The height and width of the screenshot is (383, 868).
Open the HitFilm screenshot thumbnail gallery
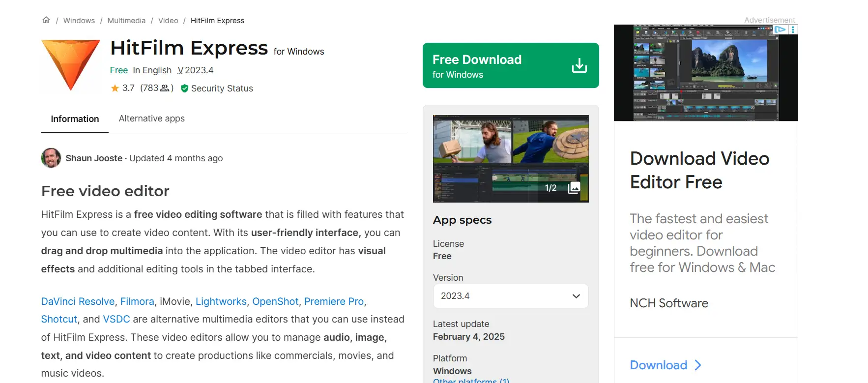coord(511,159)
